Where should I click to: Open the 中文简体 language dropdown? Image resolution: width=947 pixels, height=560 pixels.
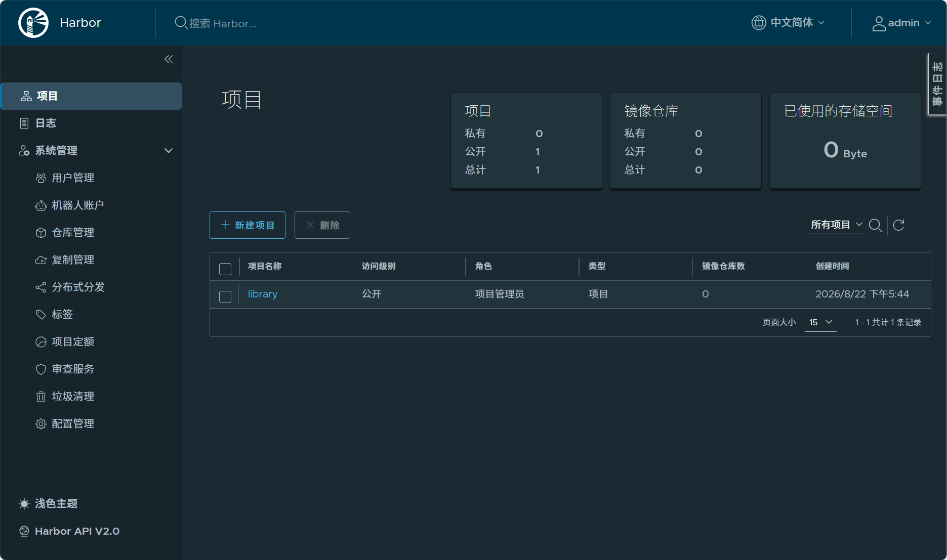coord(788,23)
